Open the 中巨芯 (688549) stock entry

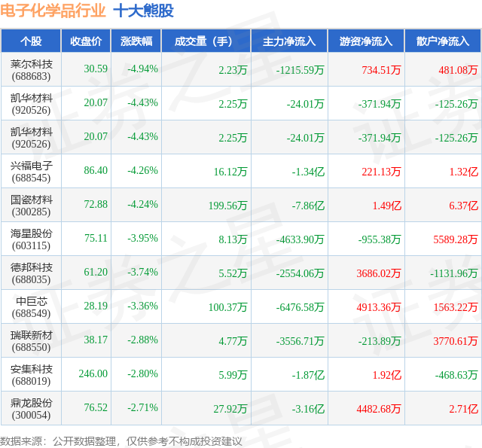31,306
